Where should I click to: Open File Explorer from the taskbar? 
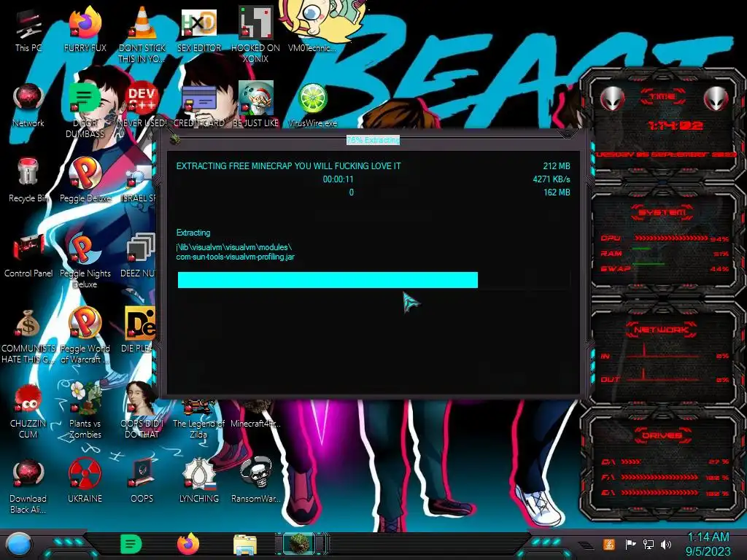click(x=245, y=545)
